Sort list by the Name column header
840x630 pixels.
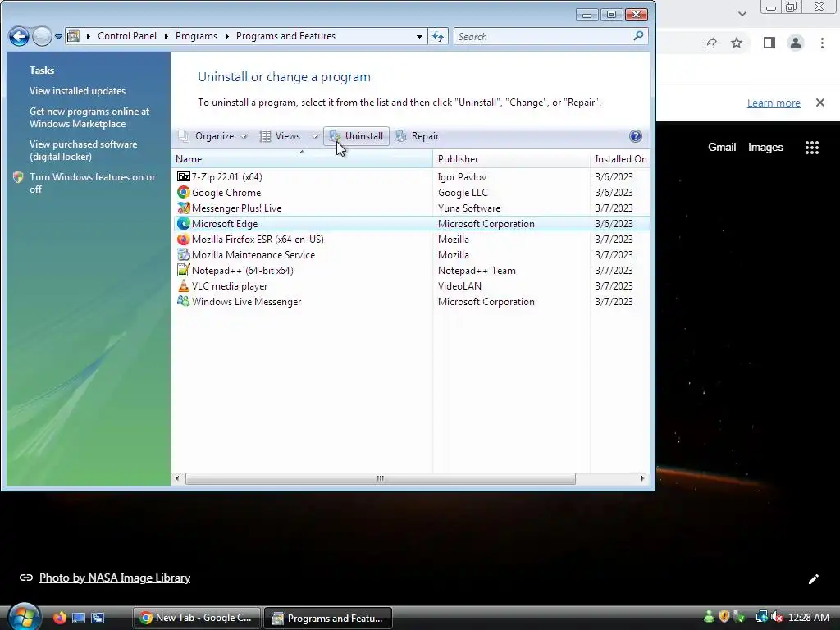[x=302, y=159]
